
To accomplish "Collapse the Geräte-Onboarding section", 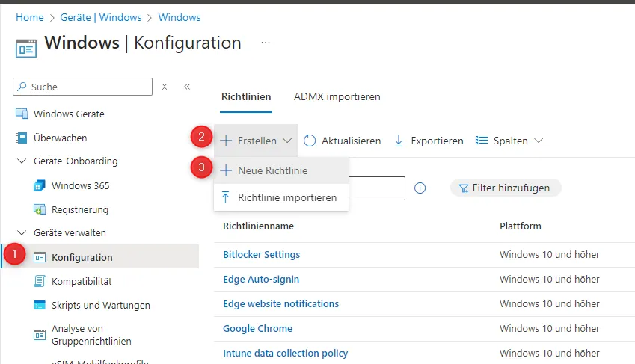I will [x=21, y=161].
